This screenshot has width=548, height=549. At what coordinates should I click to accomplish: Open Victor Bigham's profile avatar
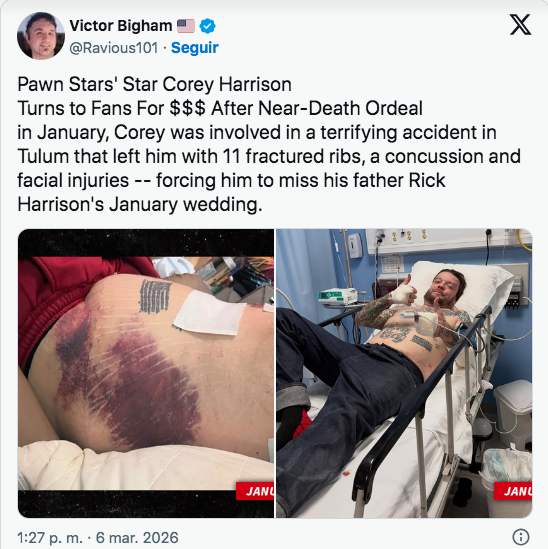pyautogui.click(x=41, y=35)
